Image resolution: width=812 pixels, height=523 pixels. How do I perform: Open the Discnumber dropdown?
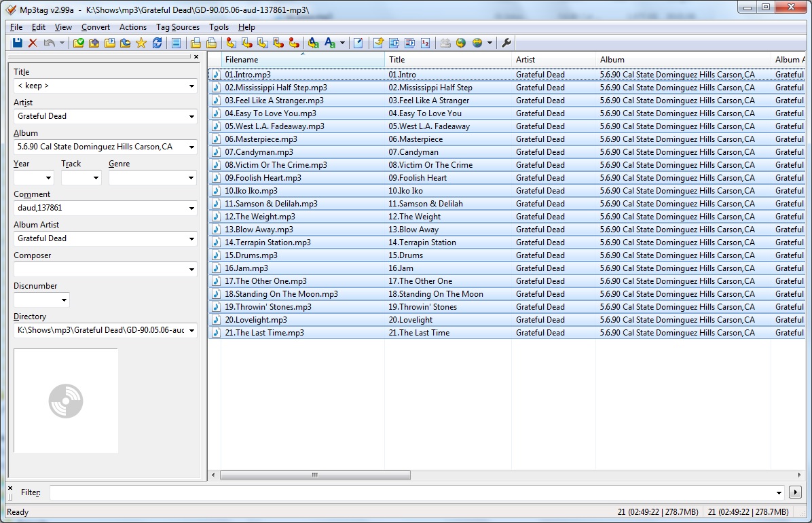tap(64, 300)
